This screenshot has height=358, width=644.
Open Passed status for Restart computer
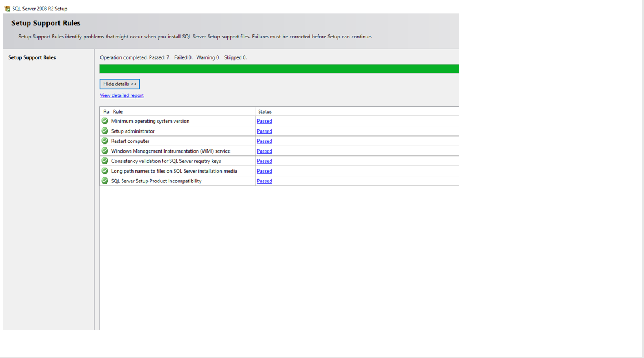point(264,141)
